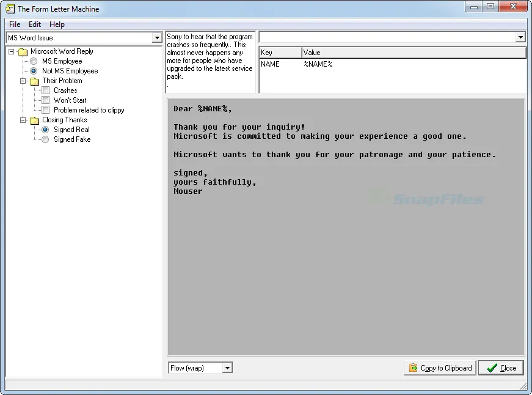Open the MS Word Issue template dropdown

point(157,38)
